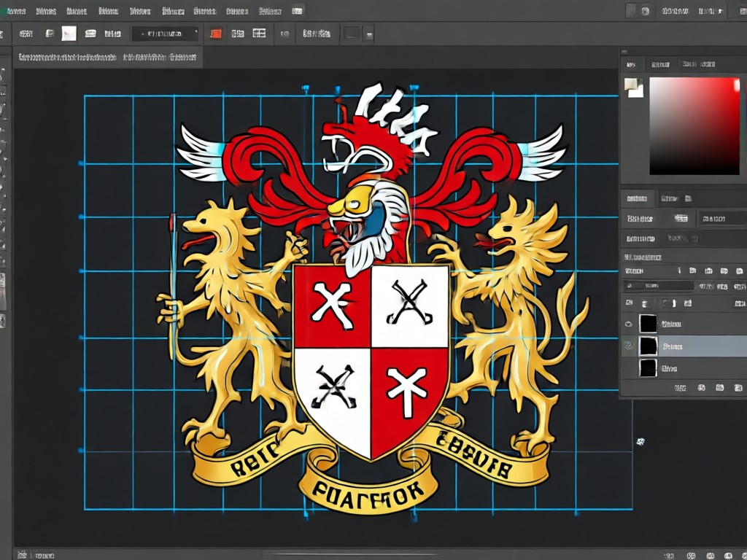747x560 pixels.
Task: Open the wide dark dropdown in the options bar
Action: pyautogui.click(x=165, y=34)
